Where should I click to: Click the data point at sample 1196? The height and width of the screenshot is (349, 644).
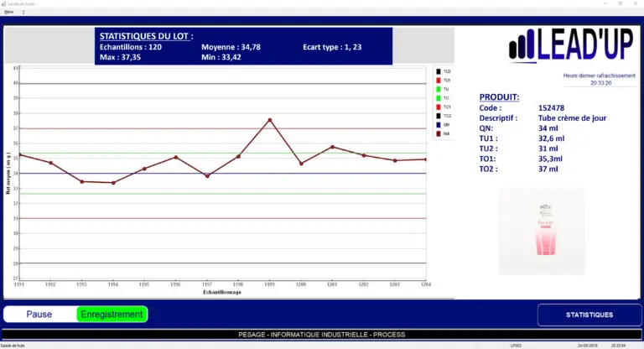[x=176, y=157]
